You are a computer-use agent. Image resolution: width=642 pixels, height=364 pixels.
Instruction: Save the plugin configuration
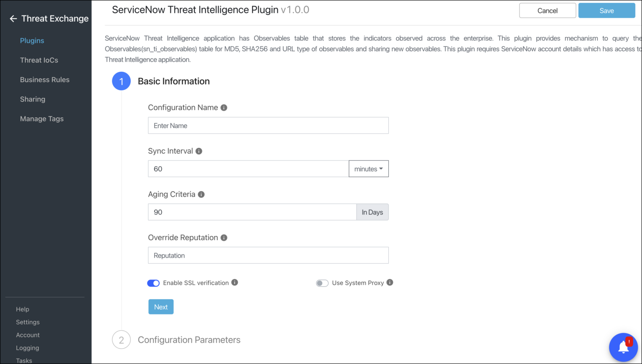coord(606,10)
